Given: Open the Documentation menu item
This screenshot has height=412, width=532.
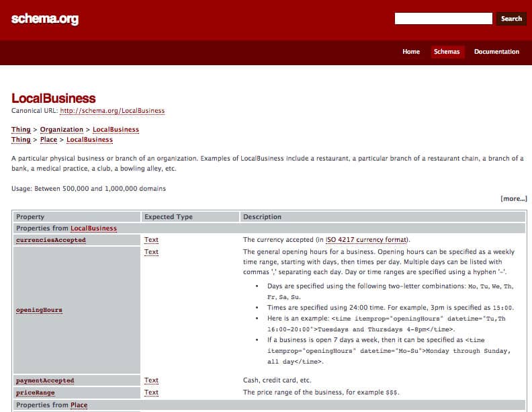Looking at the screenshot, I should click(x=496, y=52).
